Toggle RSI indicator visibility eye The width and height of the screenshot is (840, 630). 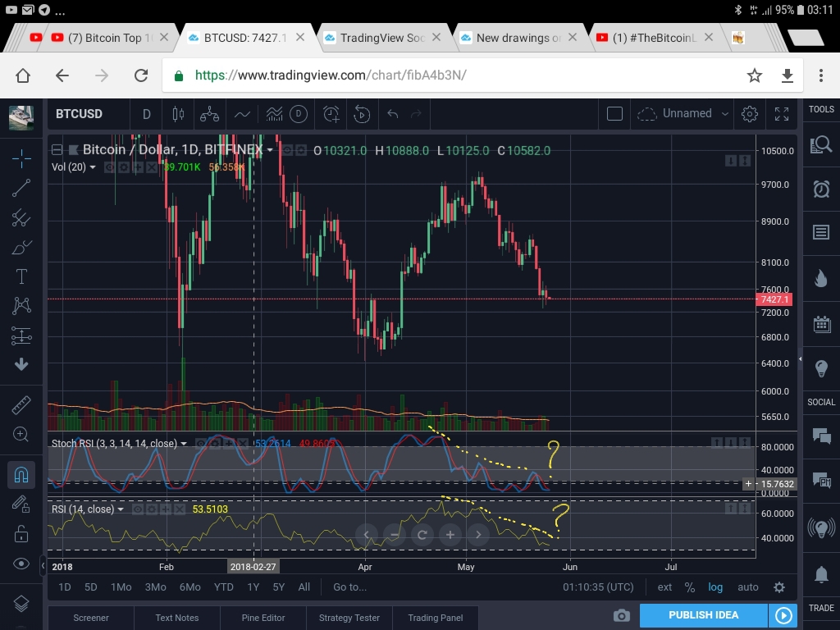[x=138, y=509]
